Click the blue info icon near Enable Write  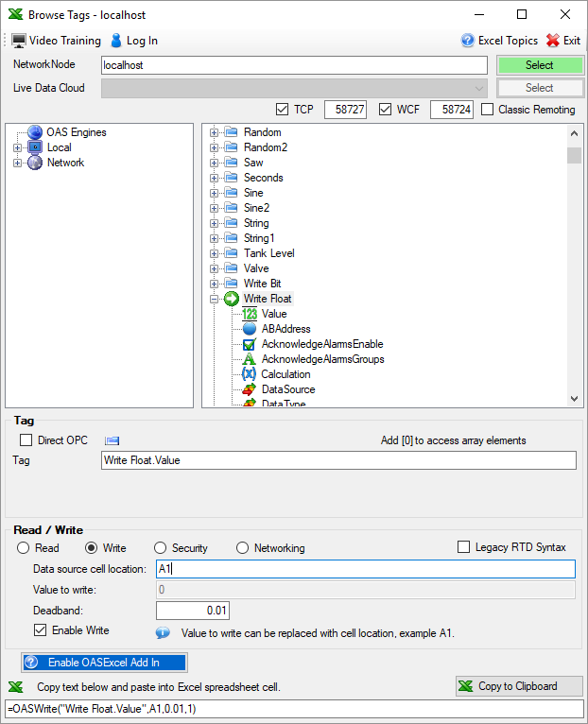pyautogui.click(x=163, y=632)
